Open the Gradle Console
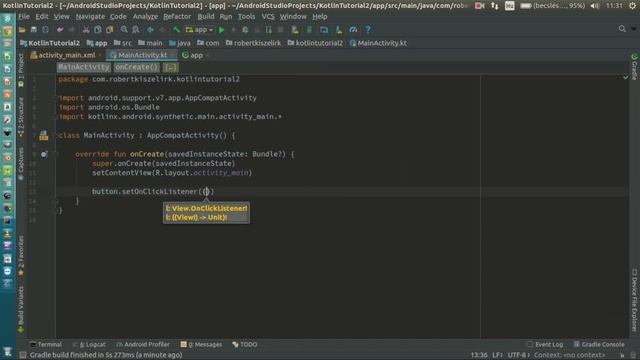The image size is (640, 360). (x=599, y=344)
